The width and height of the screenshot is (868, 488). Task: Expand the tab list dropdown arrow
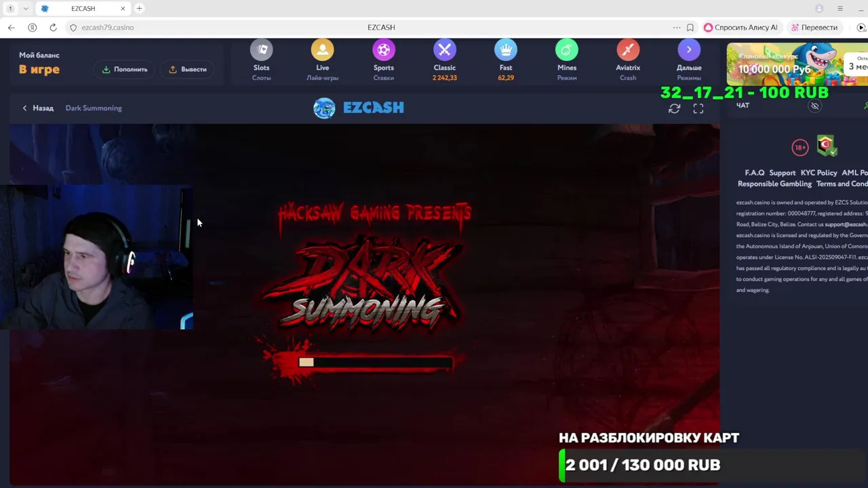(x=26, y=8)
